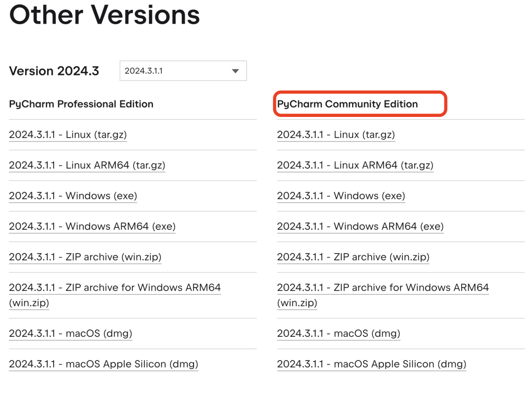Download Professional Edition Linux (tar.gz)
Screen dimensions: 532x397
tap(68, 135)
